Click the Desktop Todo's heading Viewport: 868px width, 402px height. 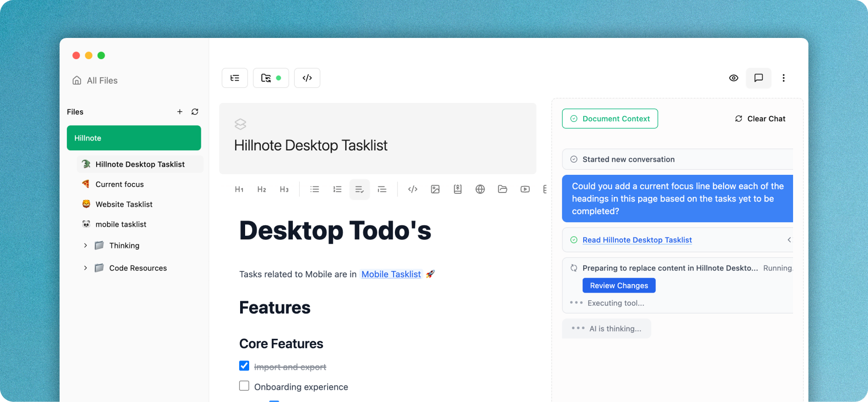point(335,230)
